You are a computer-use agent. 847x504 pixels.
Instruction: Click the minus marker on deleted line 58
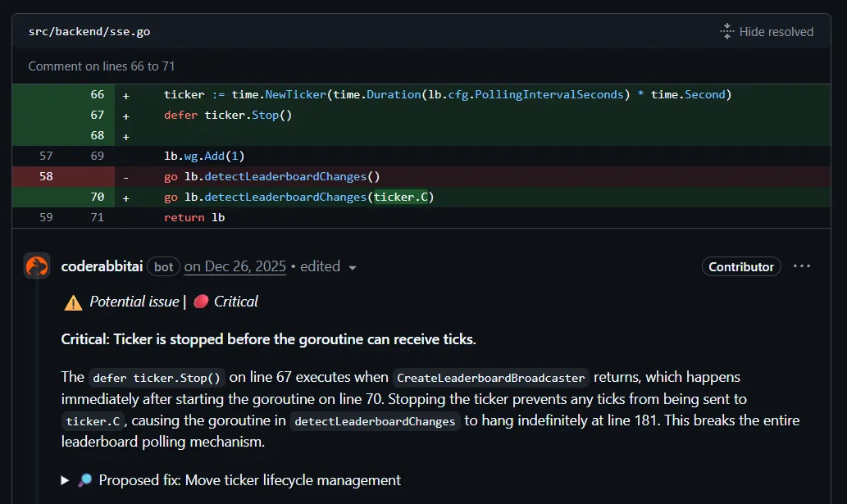tap(125, 176)
